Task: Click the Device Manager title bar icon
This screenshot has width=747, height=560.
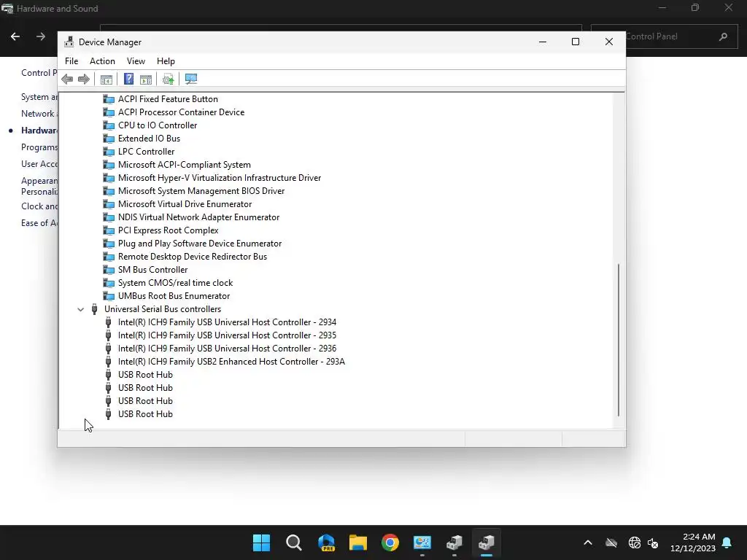Action: click(69, 42)
